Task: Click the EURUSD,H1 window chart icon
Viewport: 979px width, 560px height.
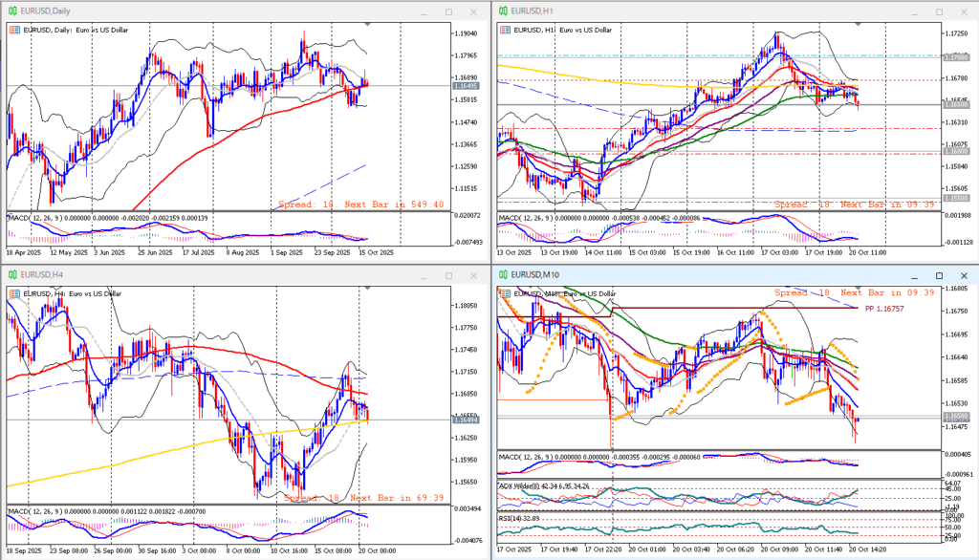Action: [503, 11]
